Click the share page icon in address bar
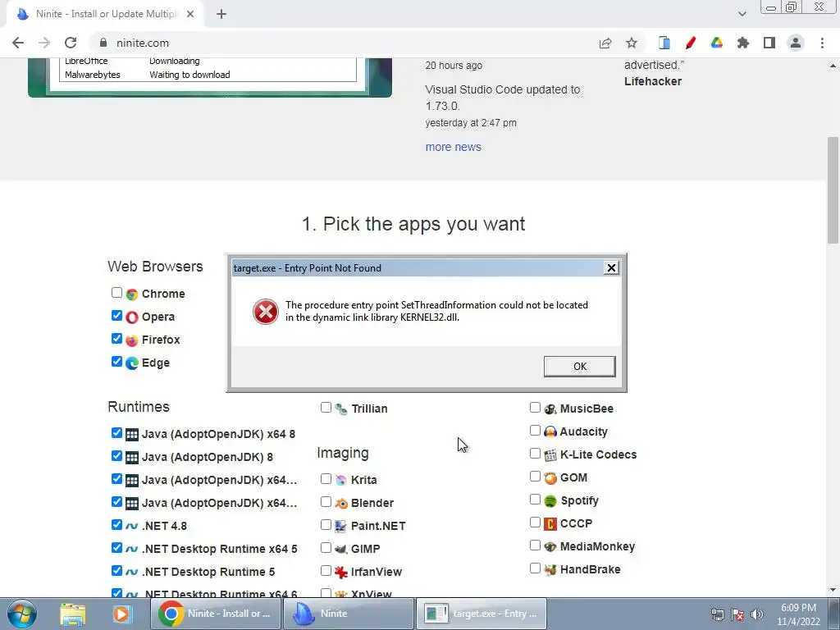 coord(605,43)
